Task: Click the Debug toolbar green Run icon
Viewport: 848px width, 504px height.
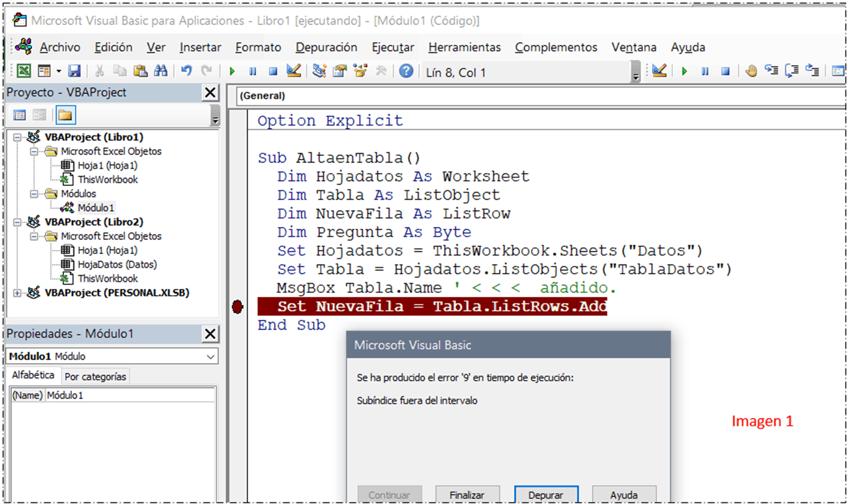Action: click(x=684, y=71)
